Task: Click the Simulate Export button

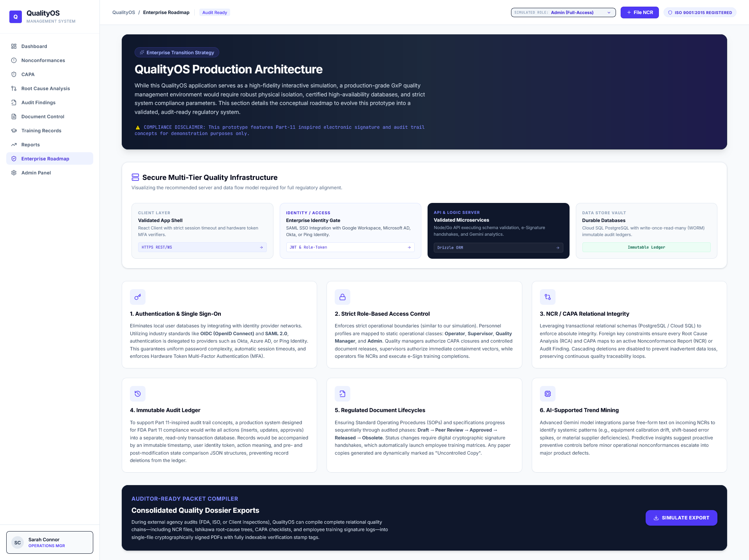Action: (682, 518)
